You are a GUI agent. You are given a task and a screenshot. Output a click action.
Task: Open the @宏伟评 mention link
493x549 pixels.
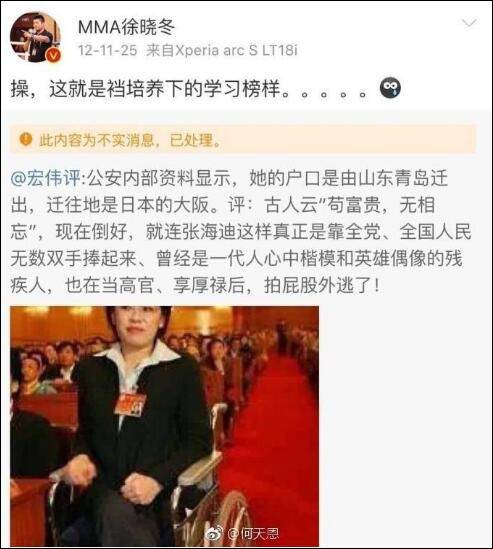click(x=46, y=178)
